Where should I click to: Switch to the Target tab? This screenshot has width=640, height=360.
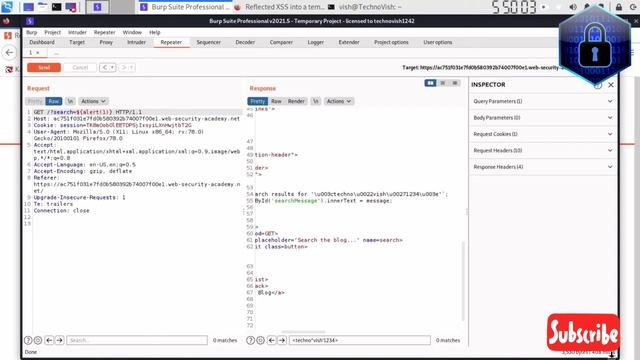(x=77, y=42)
